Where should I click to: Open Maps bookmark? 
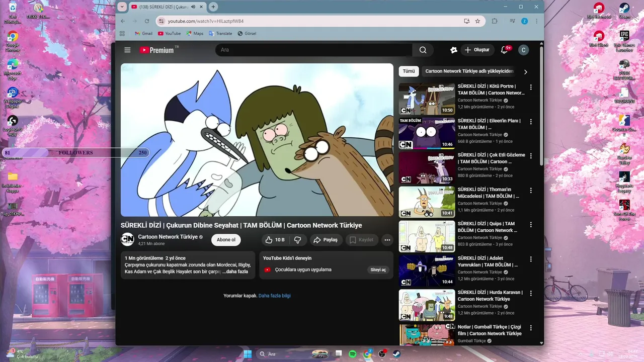click(x=195, y=33)
